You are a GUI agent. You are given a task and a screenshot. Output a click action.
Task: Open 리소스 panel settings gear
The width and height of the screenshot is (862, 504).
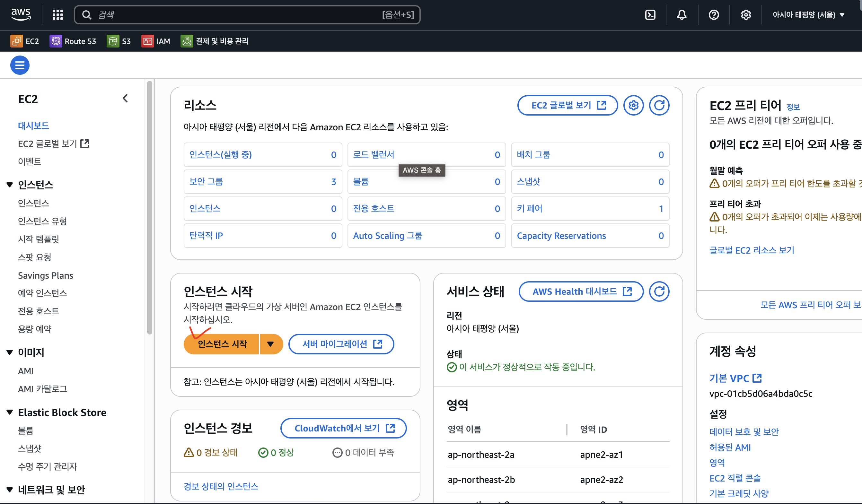click(x=633, y=105)
